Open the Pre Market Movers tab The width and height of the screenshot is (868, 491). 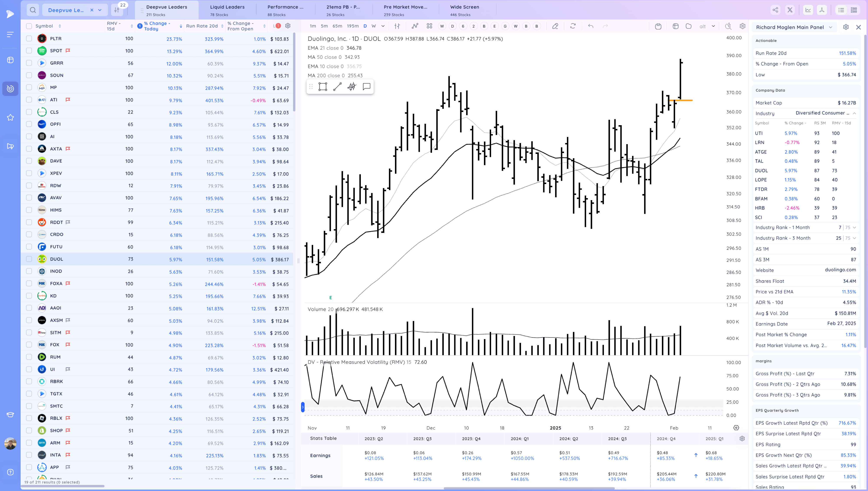[x=405, y=10]
